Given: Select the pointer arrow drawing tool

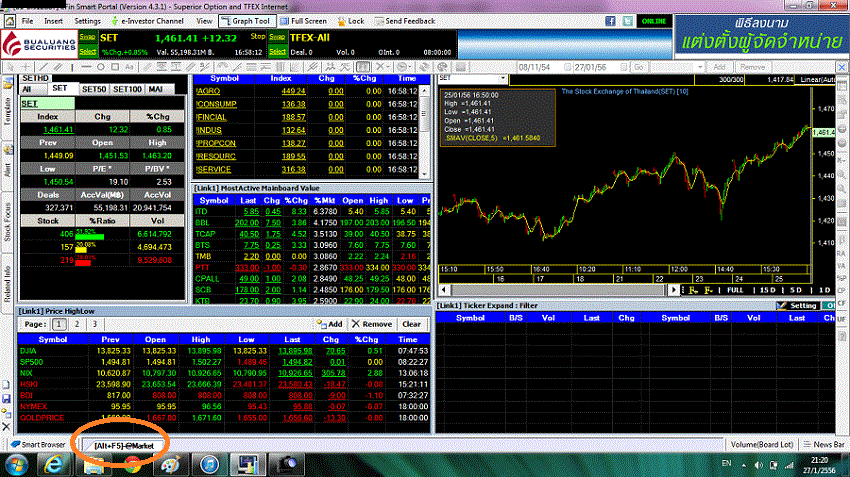Looking at the screenshot, I should 9,67.
